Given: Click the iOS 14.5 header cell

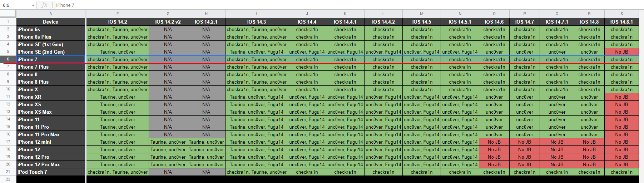Looking at the screenshot, I should click(x=422, y=22).
